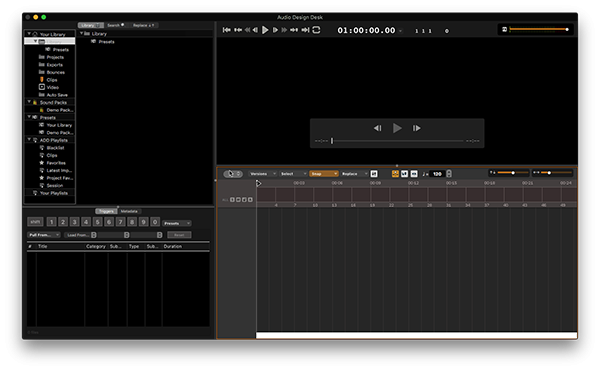
Task: Switch to the Search tab
Action: (115, 25)
